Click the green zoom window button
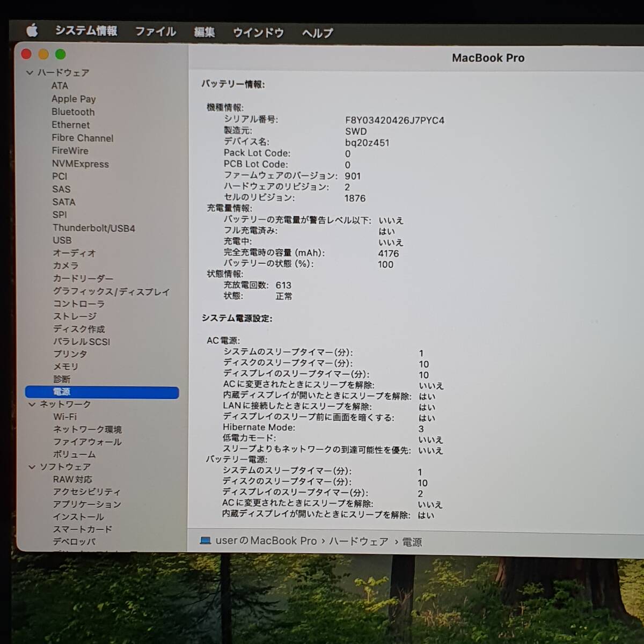The height and width of the screenshot is (644, 644). click(x=60, y=54)
